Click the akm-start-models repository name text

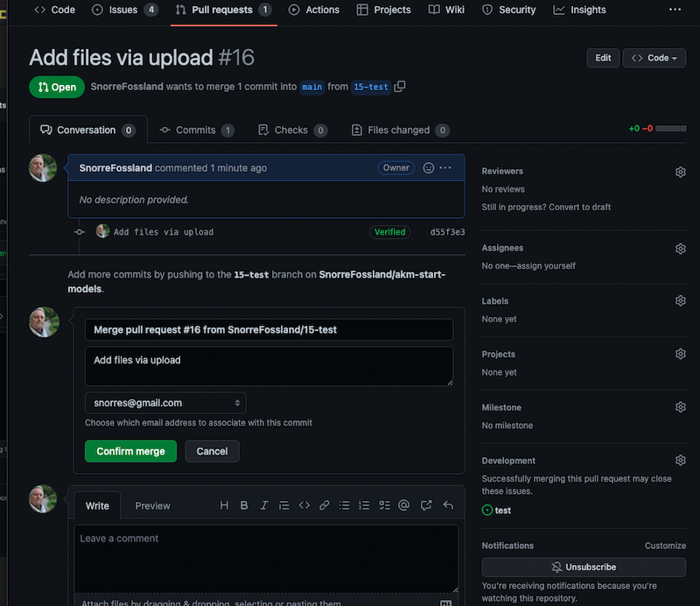[x=256, y=282]
